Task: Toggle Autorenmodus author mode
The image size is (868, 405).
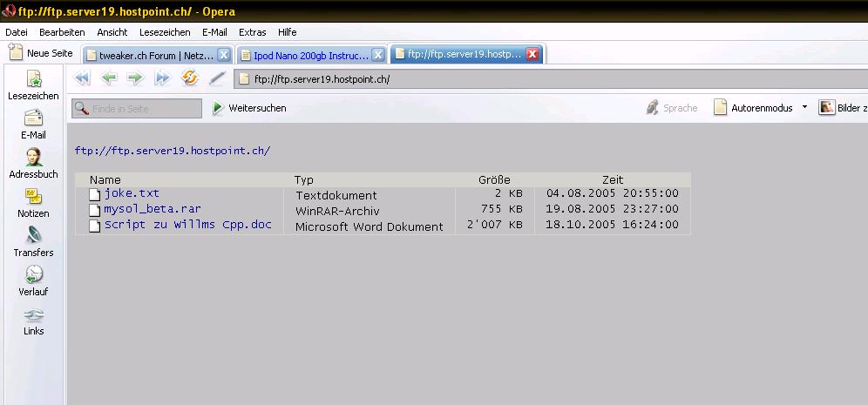Action: [753, 108]
